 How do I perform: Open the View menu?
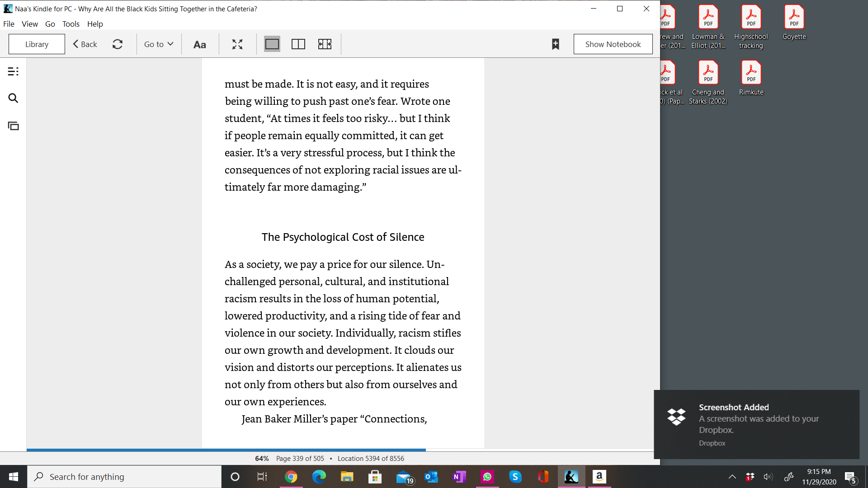(x=30, y=24)
